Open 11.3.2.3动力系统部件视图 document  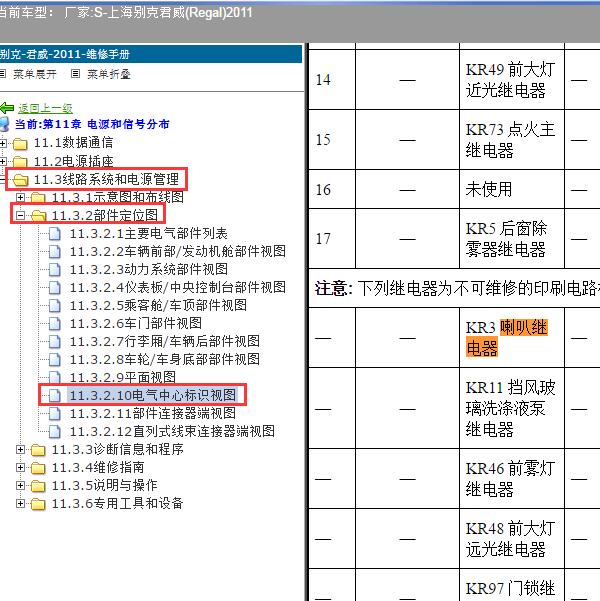pyautogui.click(x=148, y=269)
